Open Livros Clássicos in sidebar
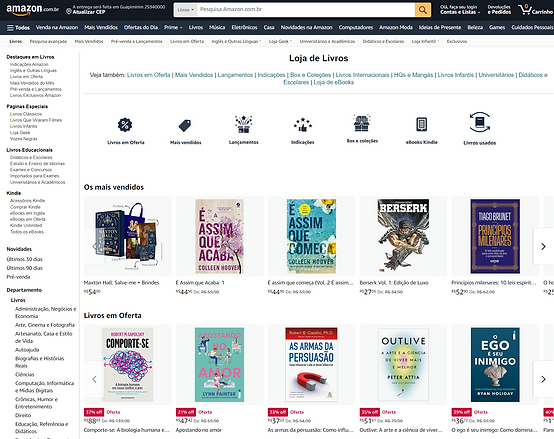Viewport: 554px width, 439px height. [26, 114]
